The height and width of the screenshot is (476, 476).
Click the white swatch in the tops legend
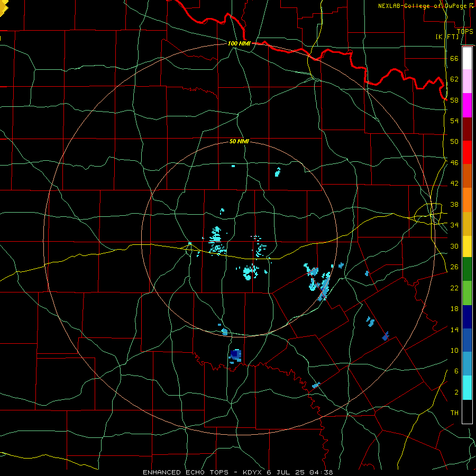tap(467, 58)
